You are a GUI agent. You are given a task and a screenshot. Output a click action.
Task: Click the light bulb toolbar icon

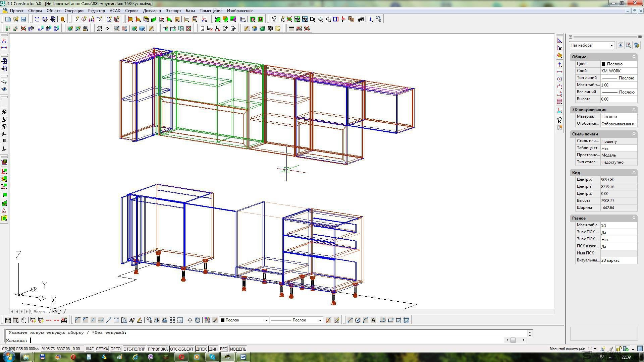coord(278,28)
